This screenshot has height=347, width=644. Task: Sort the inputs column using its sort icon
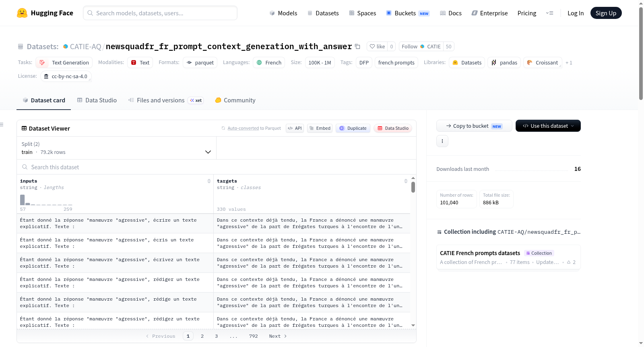point(209,181)
